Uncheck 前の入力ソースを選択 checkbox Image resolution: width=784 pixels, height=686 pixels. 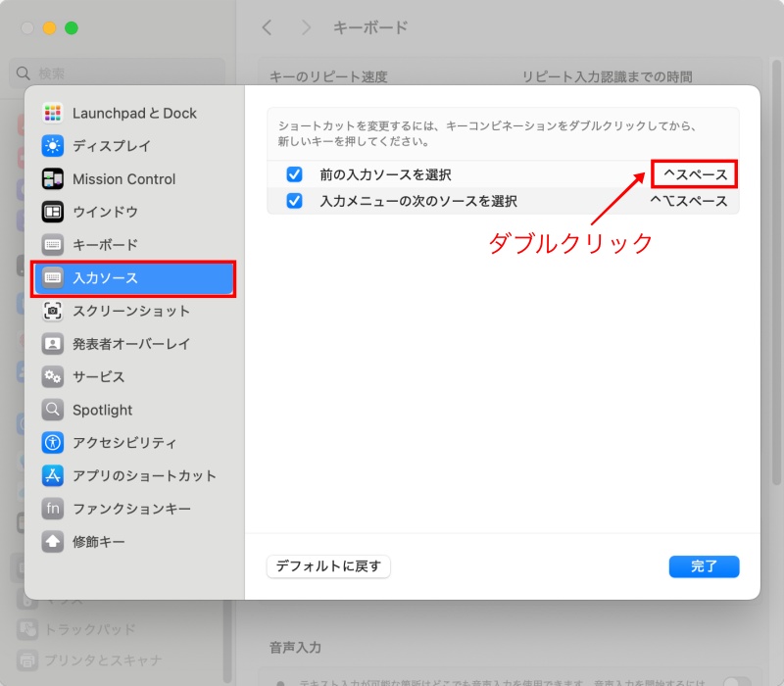click(x=294, y=174)
